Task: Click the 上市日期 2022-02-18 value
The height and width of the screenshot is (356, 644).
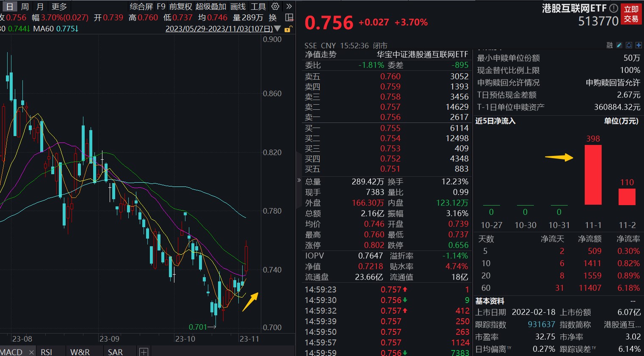Action: pyautogui.click(x=533, y=312)
